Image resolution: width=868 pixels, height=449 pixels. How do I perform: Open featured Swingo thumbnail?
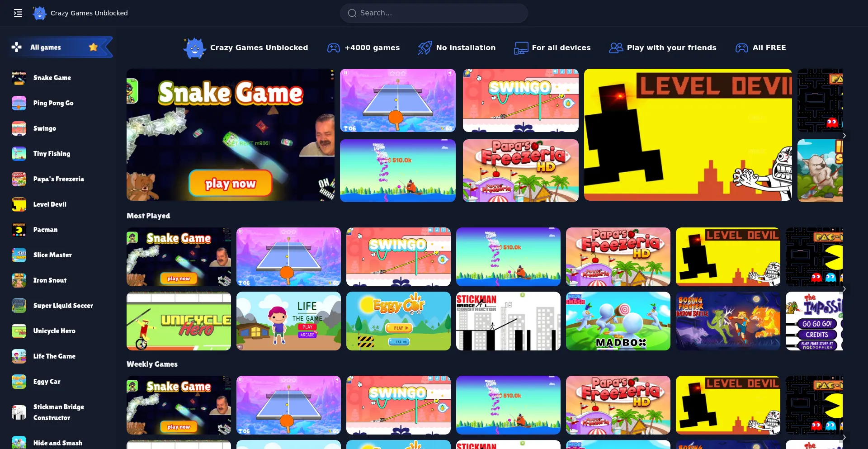[x=521, y=100]
